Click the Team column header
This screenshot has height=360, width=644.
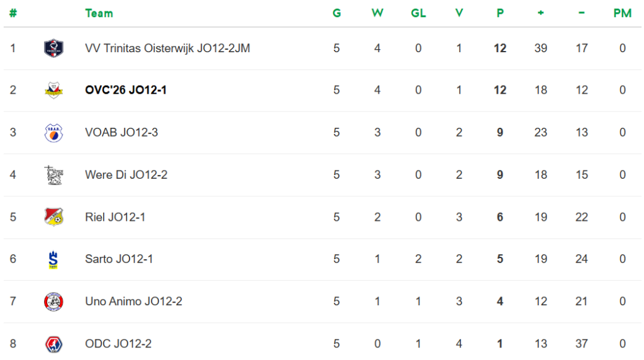[99, 13]
